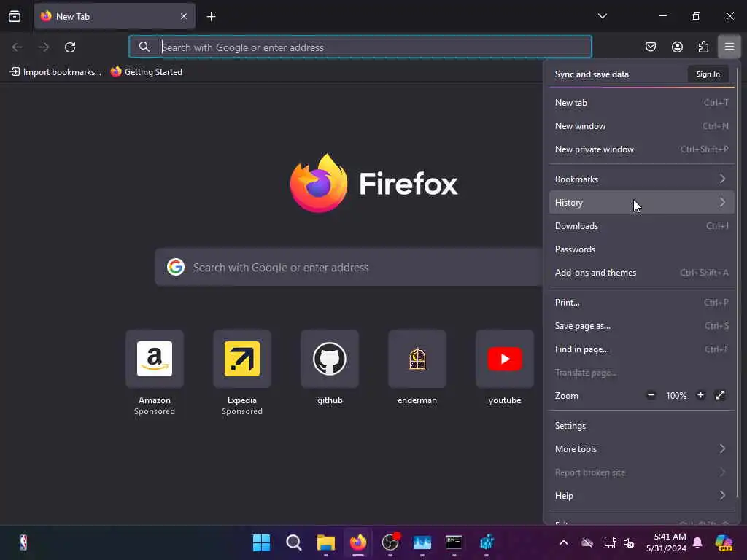Image resolution: width=747 pixels, height=560 pixels.
Task: Open Add-ons and themes
Action: (641, 273)
